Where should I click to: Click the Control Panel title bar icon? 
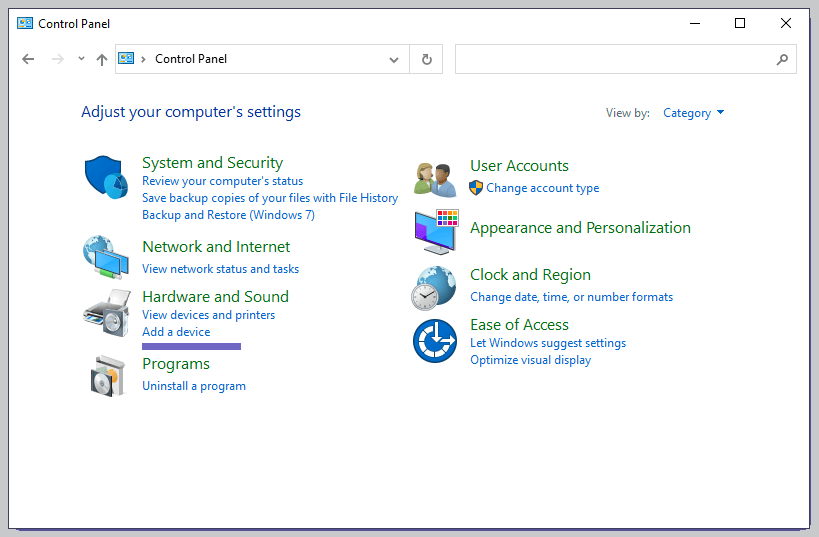[x=25, y=23]
